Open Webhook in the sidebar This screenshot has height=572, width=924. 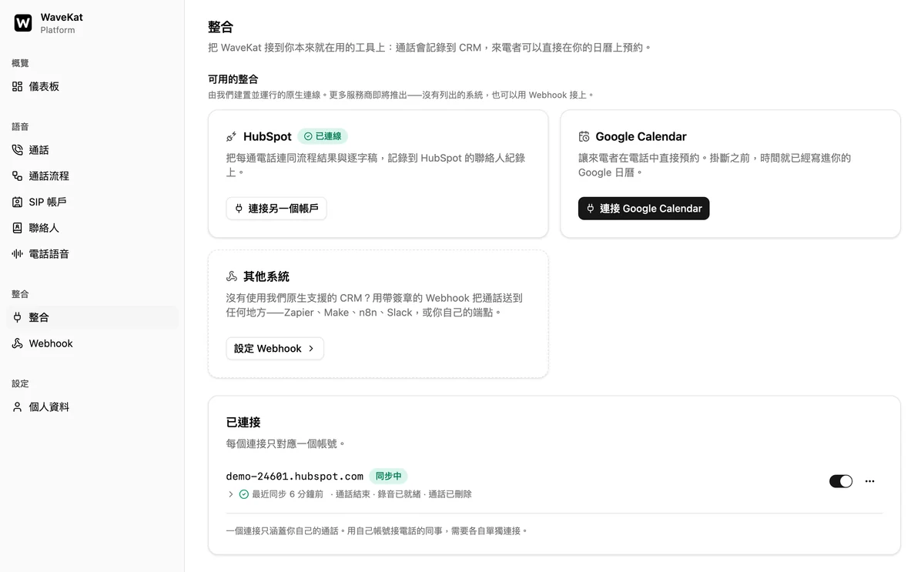[x=92, y=343]
